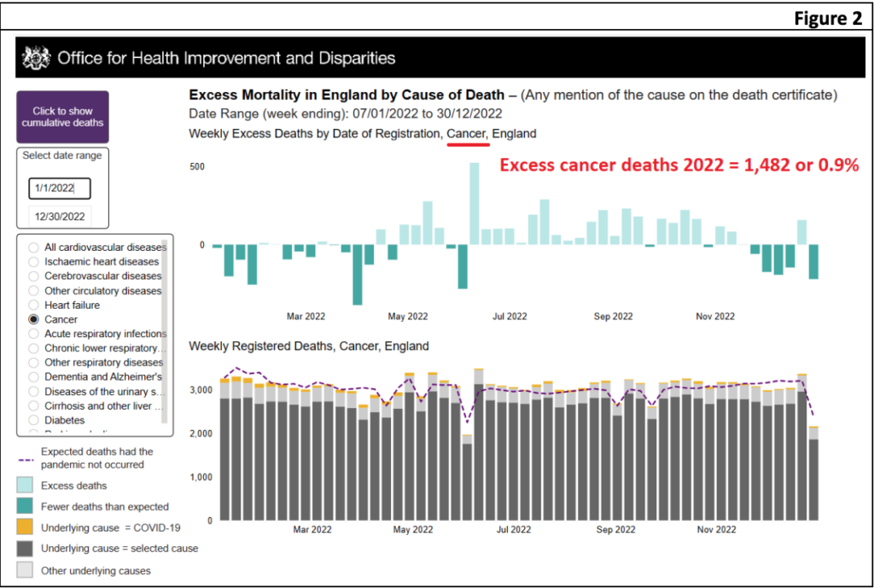Select Ischaemic heart diseases option

point(34,262)
